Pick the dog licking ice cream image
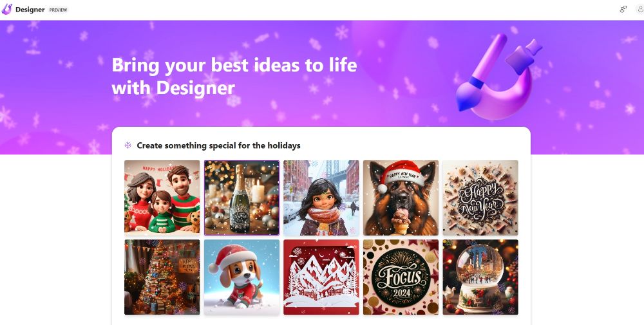 point(401,198)
